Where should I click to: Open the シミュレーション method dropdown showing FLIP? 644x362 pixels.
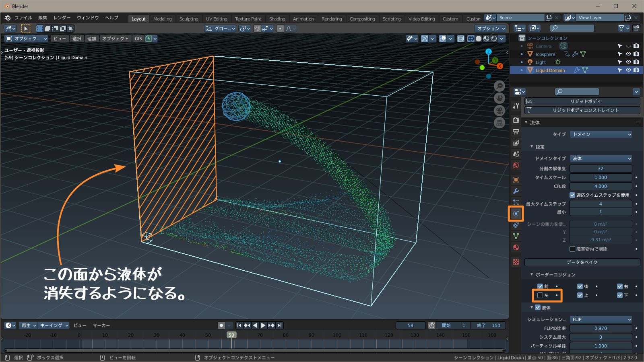(601, 319)
